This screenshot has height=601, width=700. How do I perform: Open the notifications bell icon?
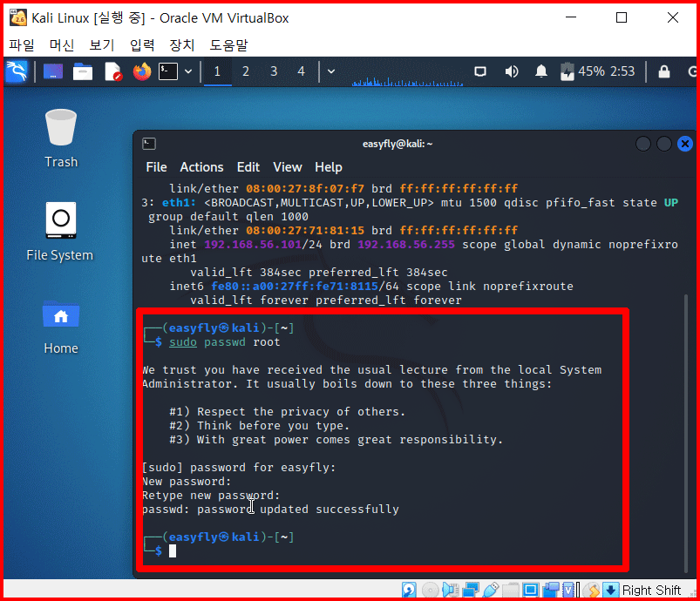pyautogui.click(x=541, y=71)
